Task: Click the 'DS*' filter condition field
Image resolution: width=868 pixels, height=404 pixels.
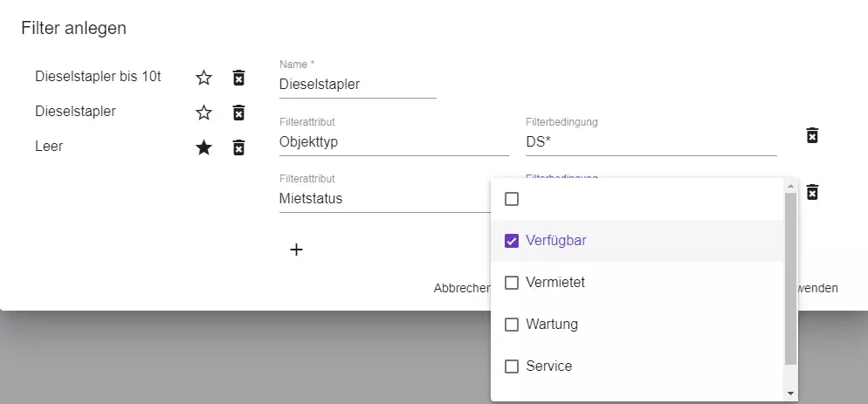Action: [x=651, y=141]
